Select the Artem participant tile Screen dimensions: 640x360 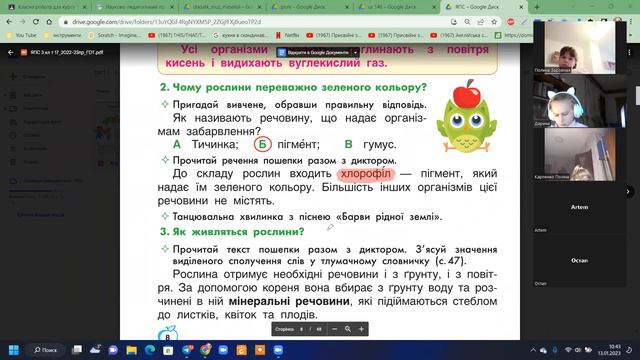tap(579, 207)
